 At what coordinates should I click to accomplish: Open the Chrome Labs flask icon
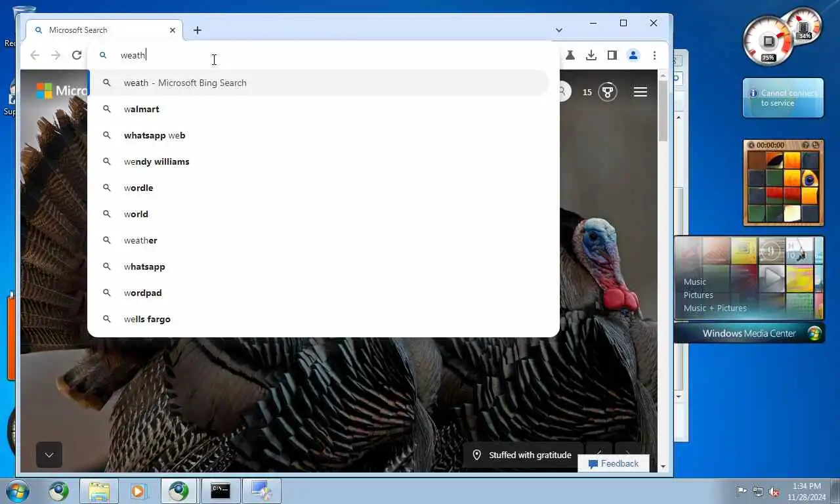point(570,56)
